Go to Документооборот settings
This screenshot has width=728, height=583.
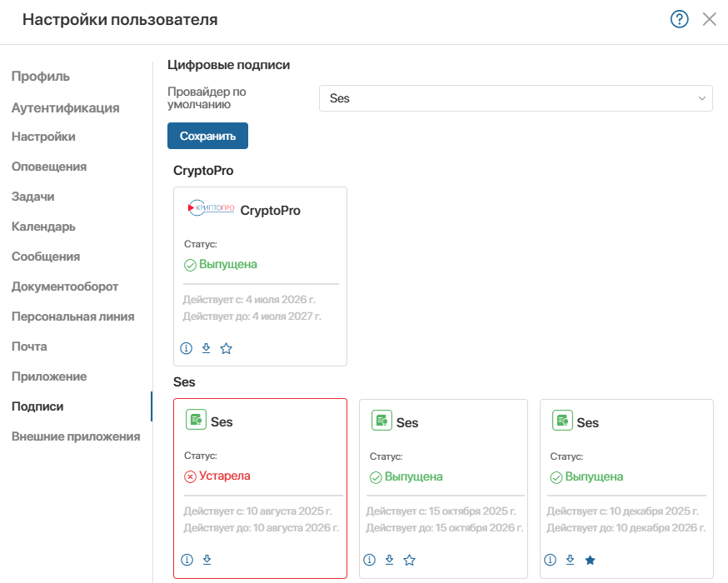pos(65,287)
